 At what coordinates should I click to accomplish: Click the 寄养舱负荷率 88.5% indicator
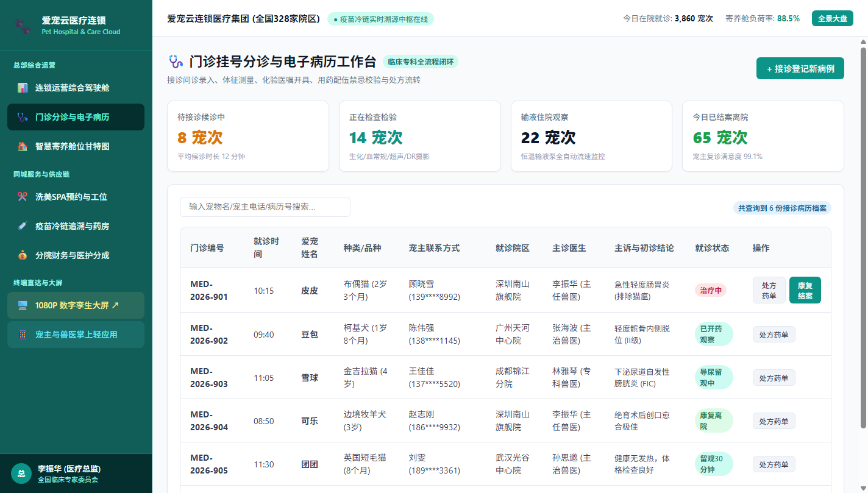coord(763,18)
